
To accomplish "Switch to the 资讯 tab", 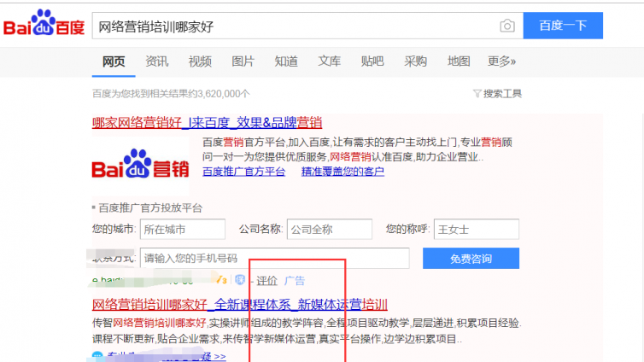I will pos(156,61).
